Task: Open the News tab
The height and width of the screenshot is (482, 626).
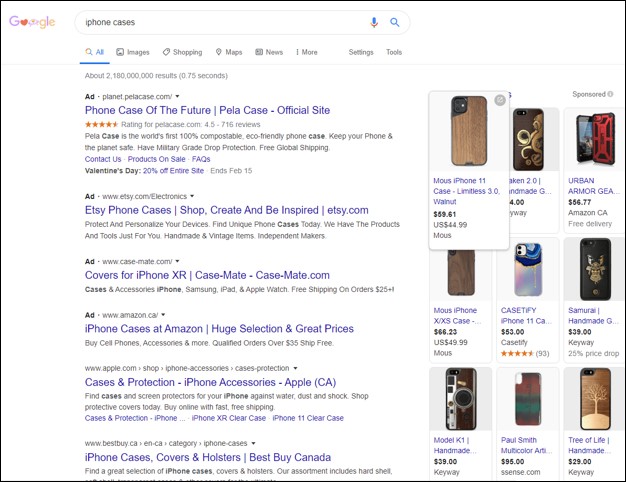Action: click(x=269, y=52)
